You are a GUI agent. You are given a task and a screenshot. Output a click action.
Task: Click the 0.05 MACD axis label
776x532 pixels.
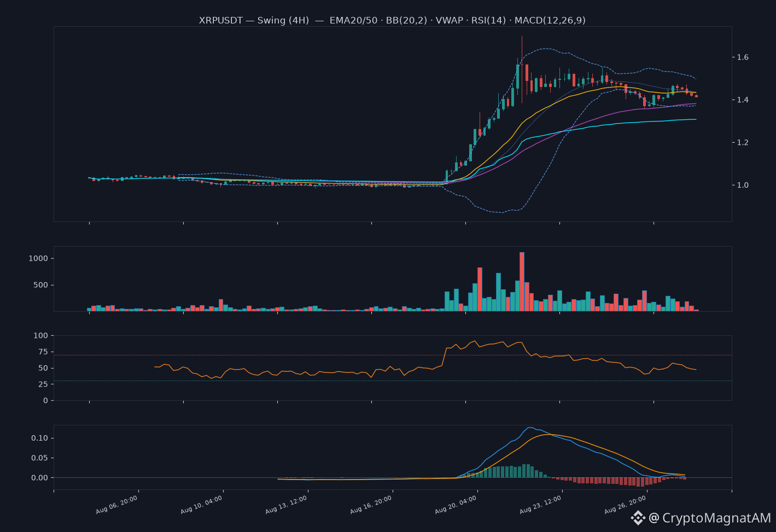coord(40,458)
